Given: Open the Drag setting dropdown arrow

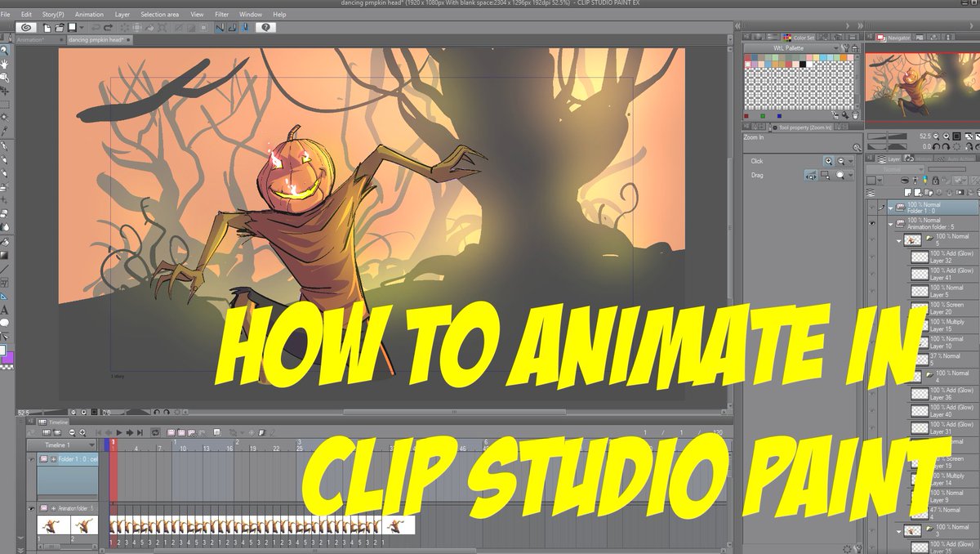Looking at the screenshot, I should tap(851, 175).
